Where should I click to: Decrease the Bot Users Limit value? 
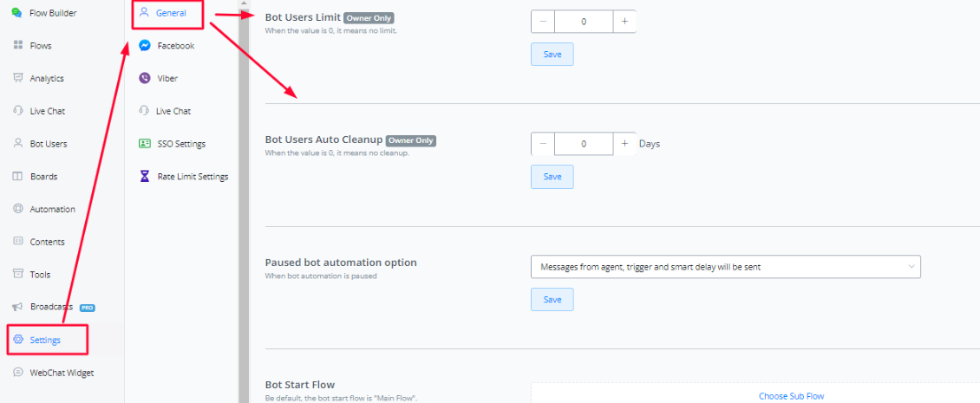point(543,22)
